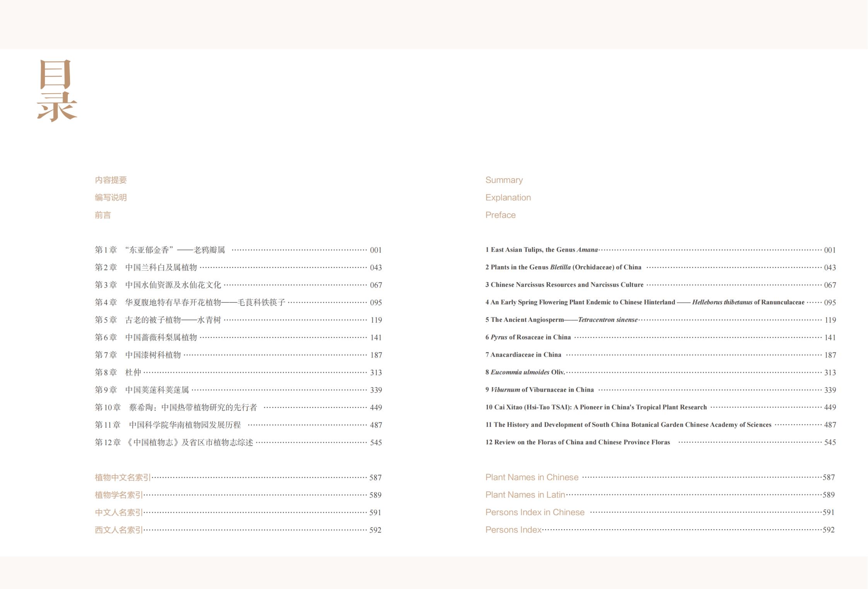Select chapter 第5章 水青树 entry
This screenshot has width=868, height=589.
click(x=158, y=320)
